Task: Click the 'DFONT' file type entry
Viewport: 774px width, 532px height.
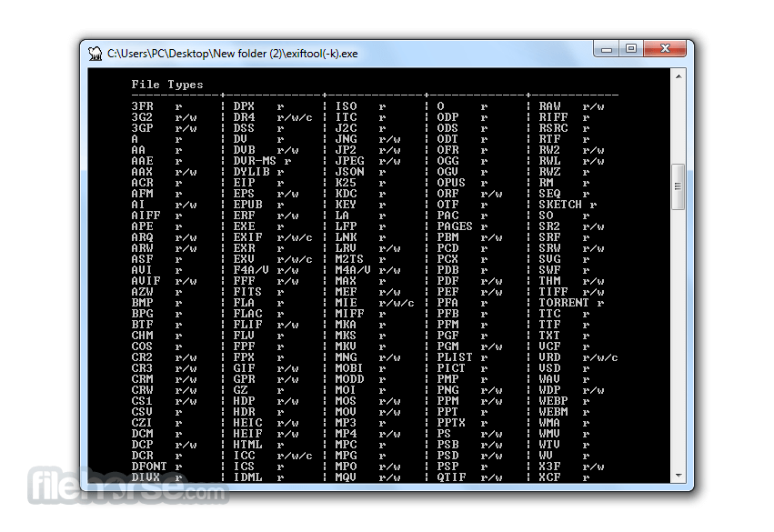Action: coord(149,466)
